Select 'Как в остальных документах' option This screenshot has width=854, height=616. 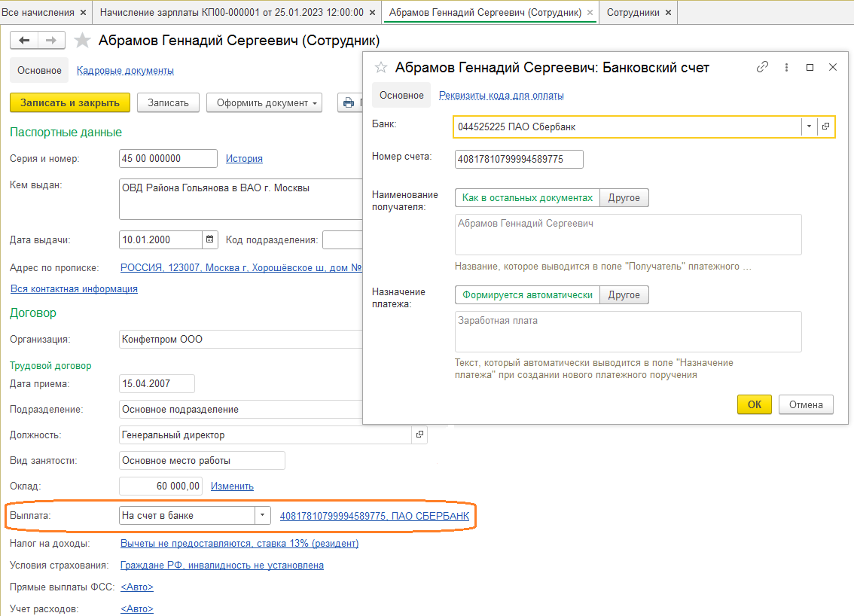527,198
